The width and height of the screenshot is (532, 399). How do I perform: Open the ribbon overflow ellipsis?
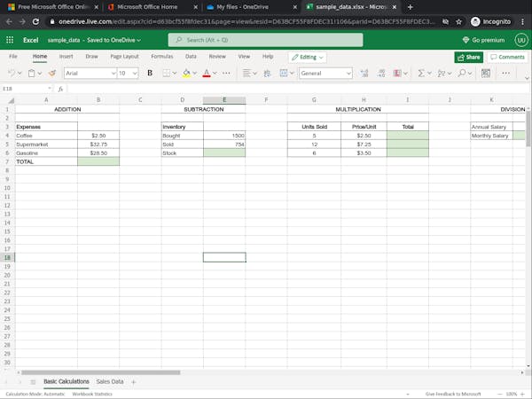[506, 73]
